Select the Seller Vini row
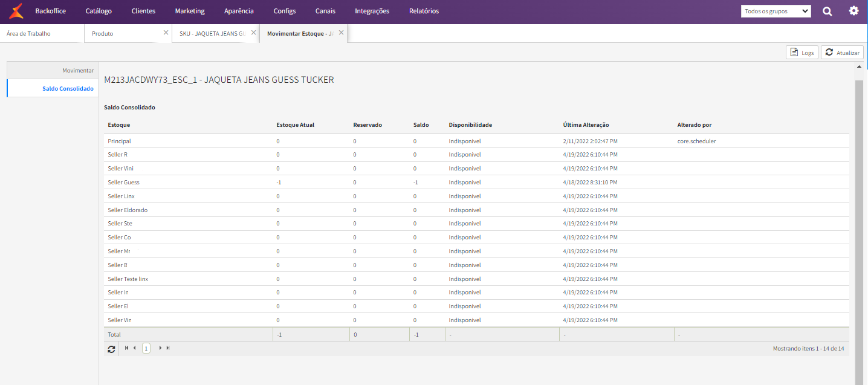 click(x=476, y=169)
